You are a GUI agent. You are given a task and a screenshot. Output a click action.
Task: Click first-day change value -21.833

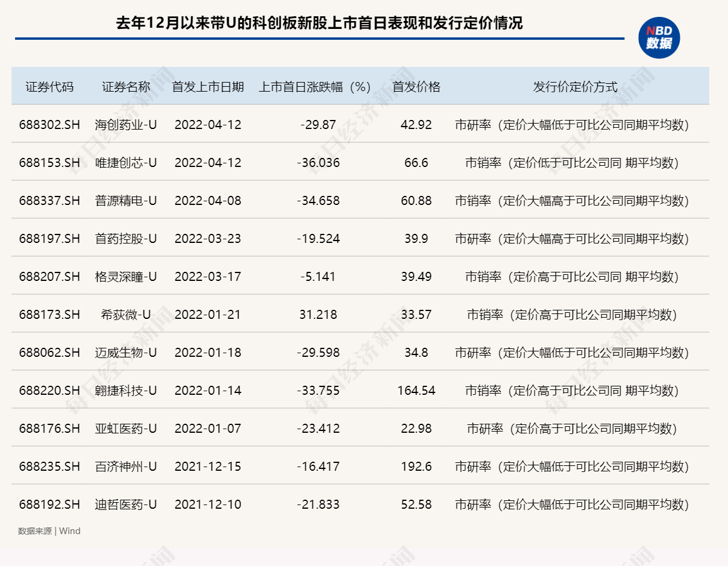(318, 505)
